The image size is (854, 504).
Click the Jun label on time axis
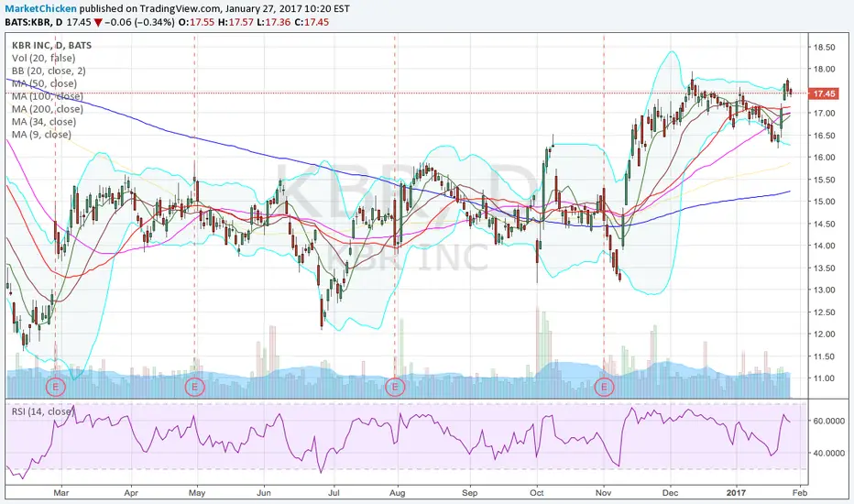[264, 493]
